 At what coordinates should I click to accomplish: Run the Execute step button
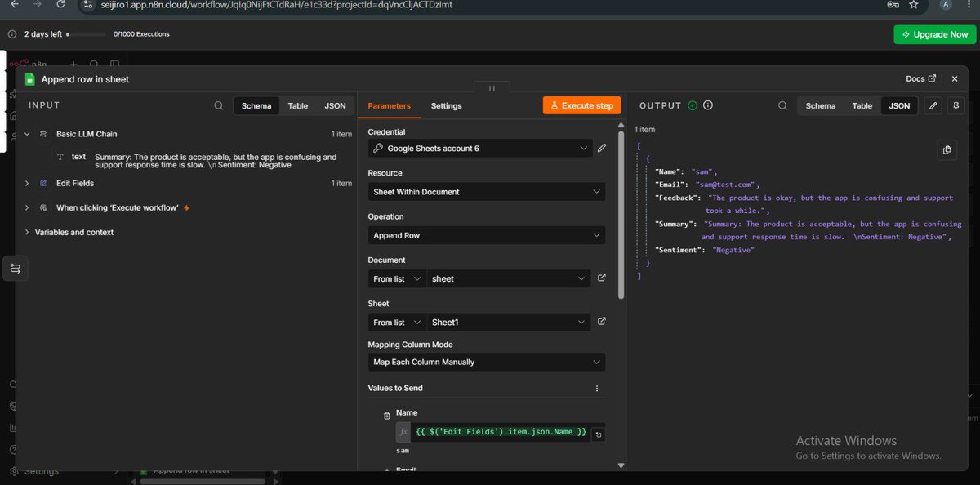[582, 105]
